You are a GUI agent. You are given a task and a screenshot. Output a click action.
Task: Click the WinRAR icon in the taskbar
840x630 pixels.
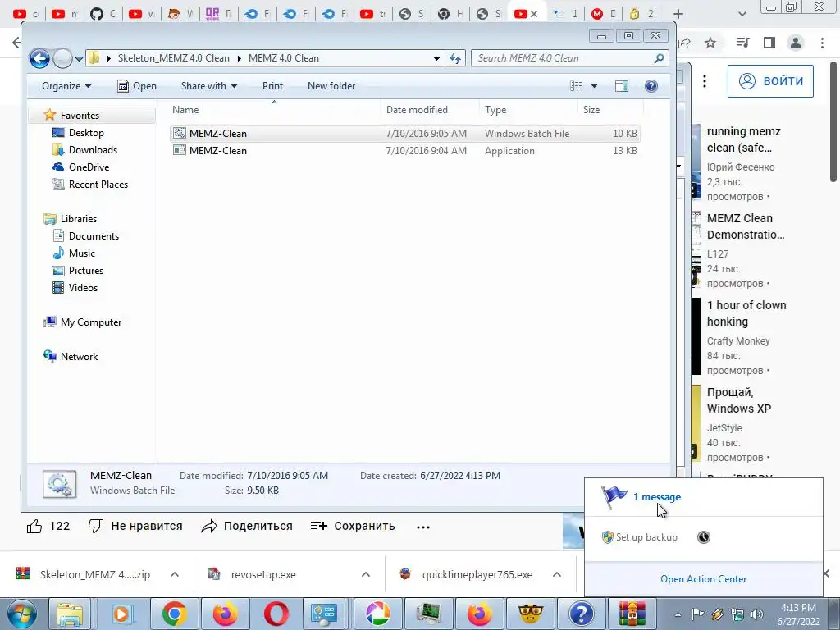632,614
